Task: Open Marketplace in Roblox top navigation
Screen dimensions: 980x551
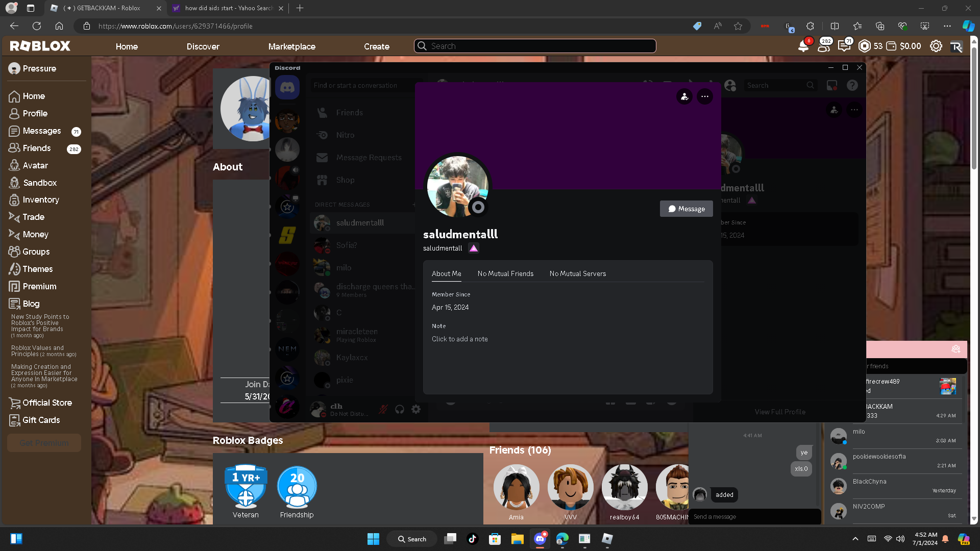Action: click(292, 46)
